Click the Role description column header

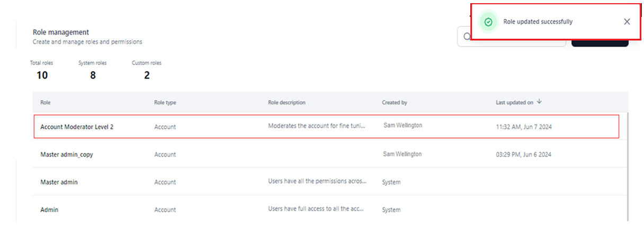pos(287,103)
